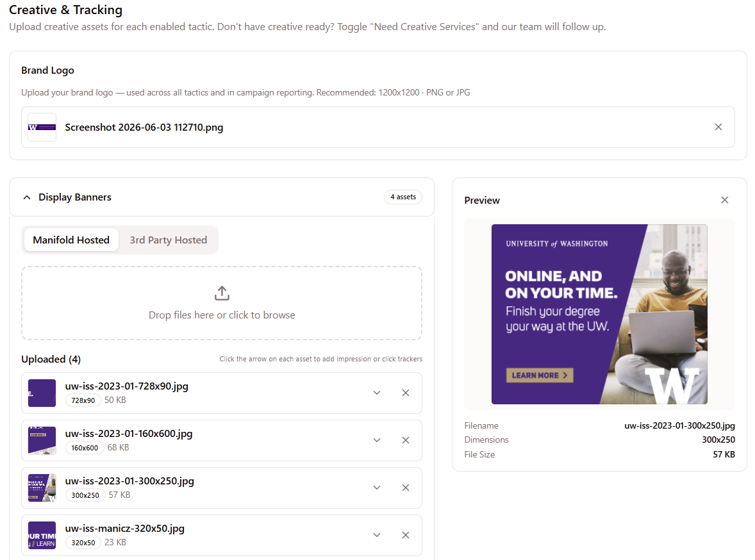Expand trackers for uw-iss-2023-01-300x250.jpg
The height and width of the screenshot is (560, 755).
pyautogui.click(x=377, y=488)
